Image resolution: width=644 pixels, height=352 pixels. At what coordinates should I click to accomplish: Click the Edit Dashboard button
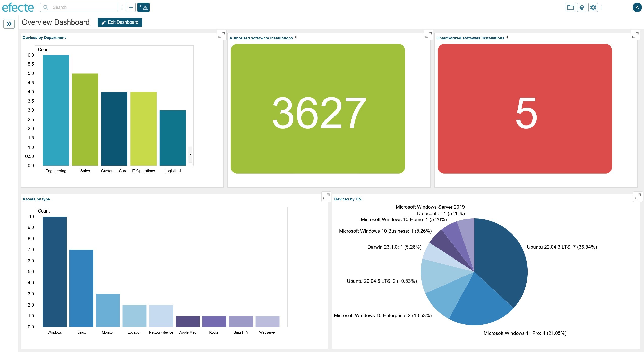120,22
